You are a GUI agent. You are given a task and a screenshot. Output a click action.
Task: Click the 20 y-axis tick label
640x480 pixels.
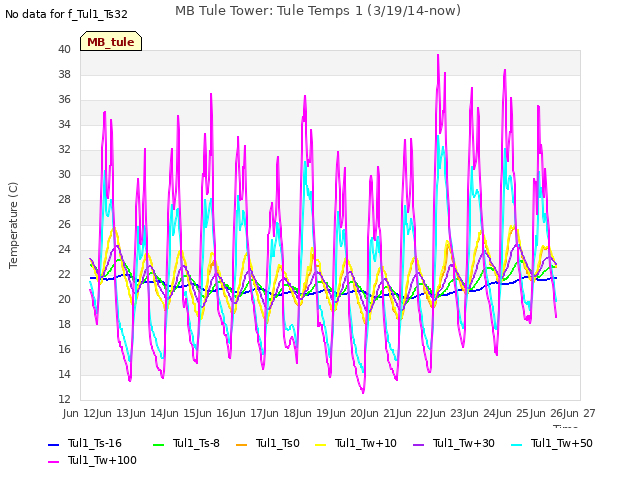(x=64, y=299)
